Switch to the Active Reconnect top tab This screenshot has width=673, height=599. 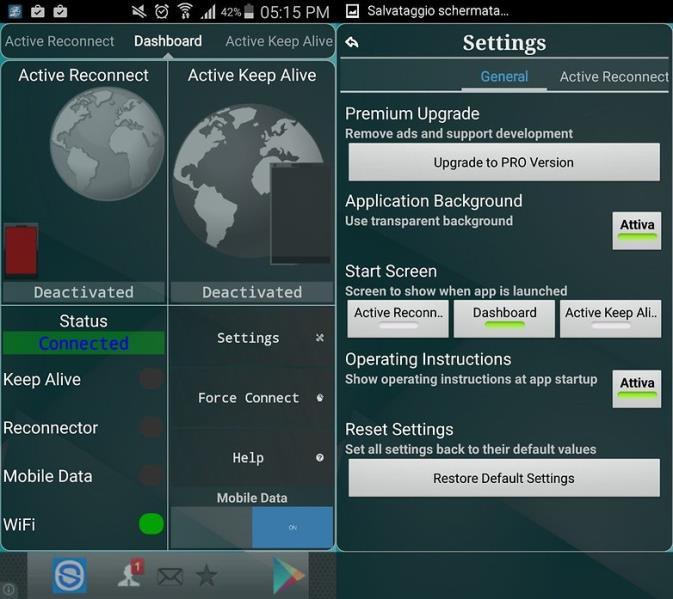coord(60,41)
